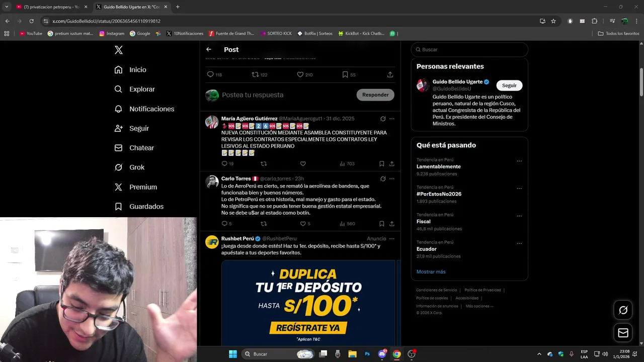
Task: View analytics showing 560 views
Action: coord(347,224)
